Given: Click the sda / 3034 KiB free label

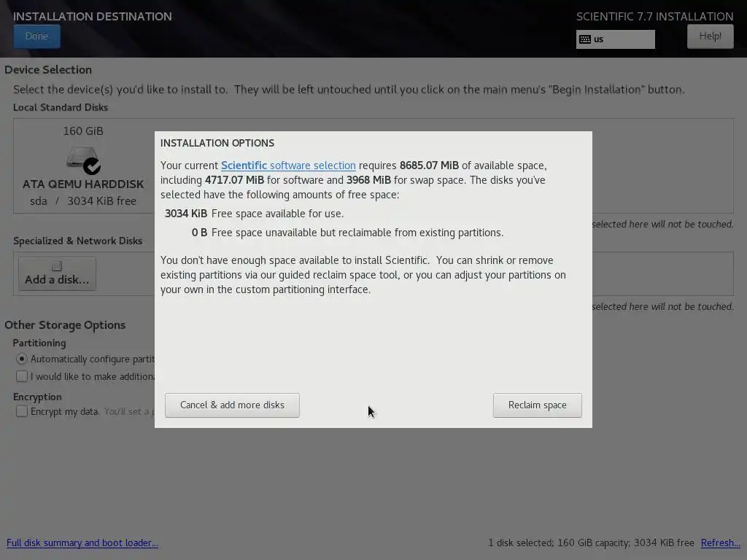Looking at the screenshot, I should pos(83,201).
